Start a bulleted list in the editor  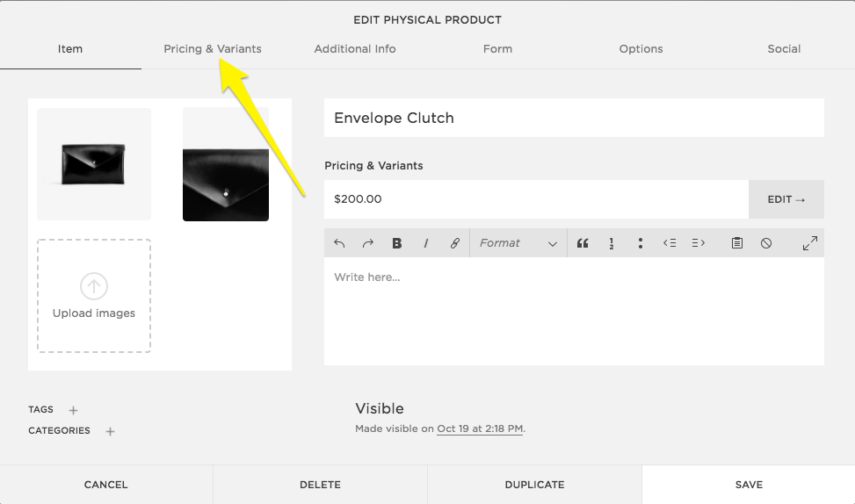pos(641,243)
